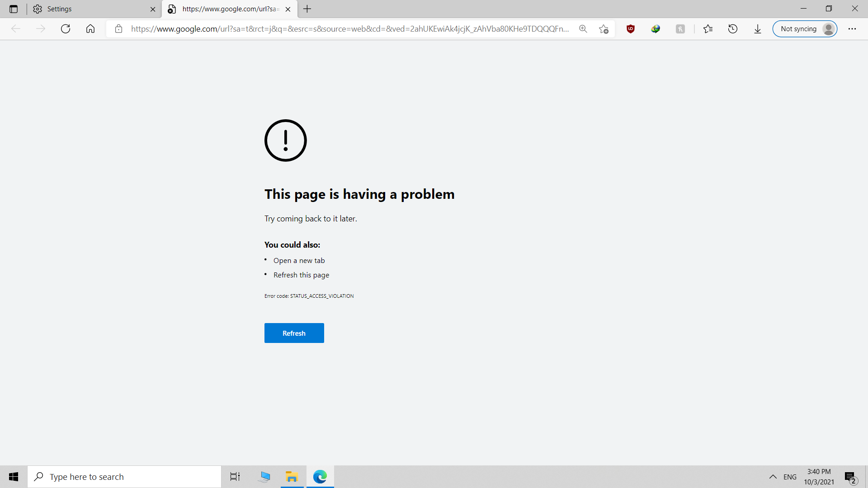The image size is (868, 488).
Task: Open browser History icon
Action: 733,29
